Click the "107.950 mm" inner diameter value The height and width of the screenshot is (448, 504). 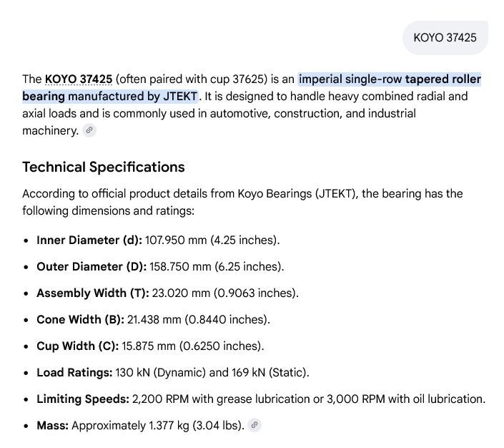(x=176, y=240)
